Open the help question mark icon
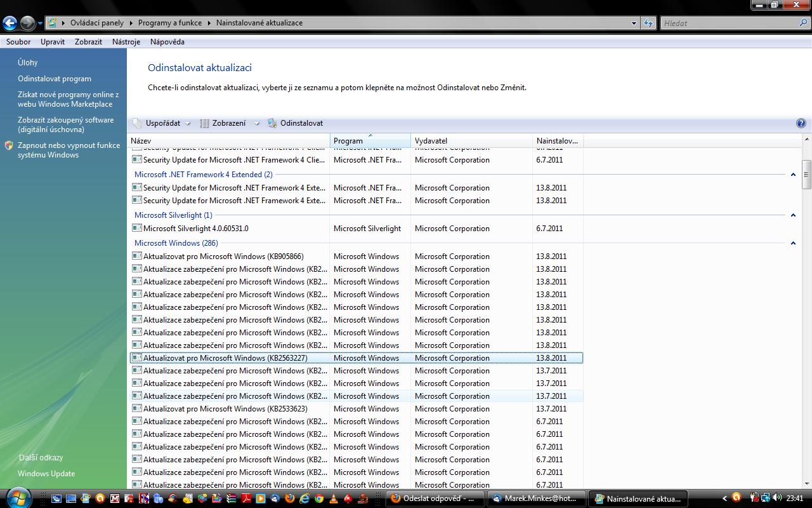Image resolution: width=812 pixels, height=508 pixels. (x=801, y=124)
